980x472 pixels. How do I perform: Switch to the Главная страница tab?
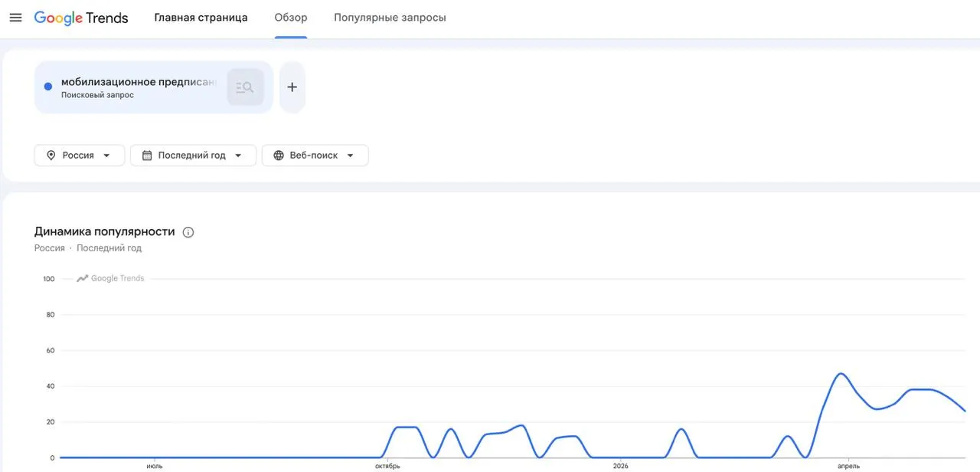(x=201, y=18)
